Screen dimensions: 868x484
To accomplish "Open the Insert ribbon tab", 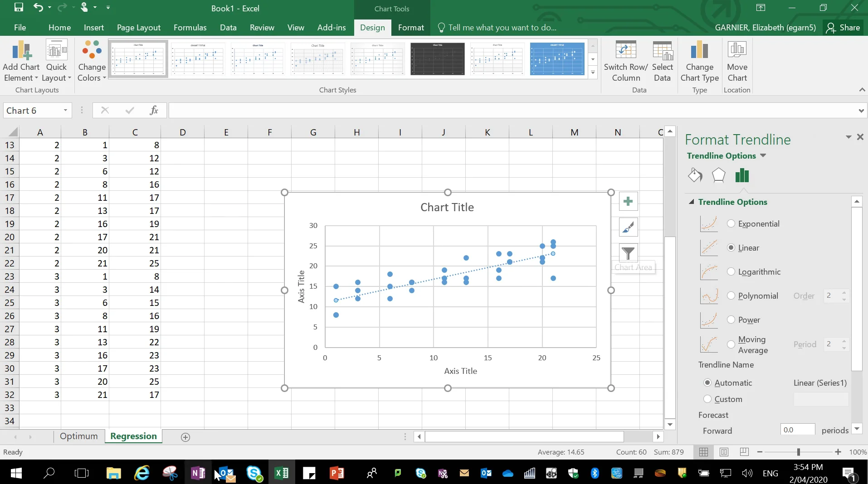I will (x=94, y=27).
